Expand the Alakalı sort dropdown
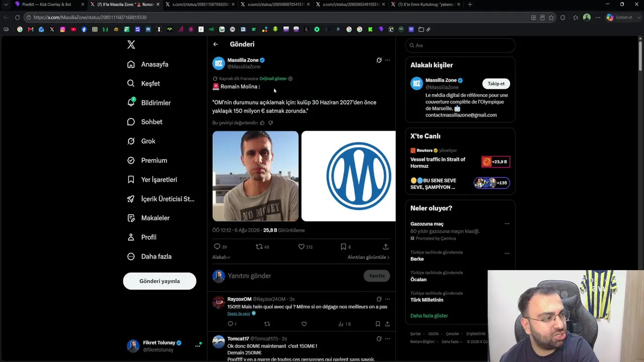This screenshot has width=644, height=362. (x=221, y=257)
